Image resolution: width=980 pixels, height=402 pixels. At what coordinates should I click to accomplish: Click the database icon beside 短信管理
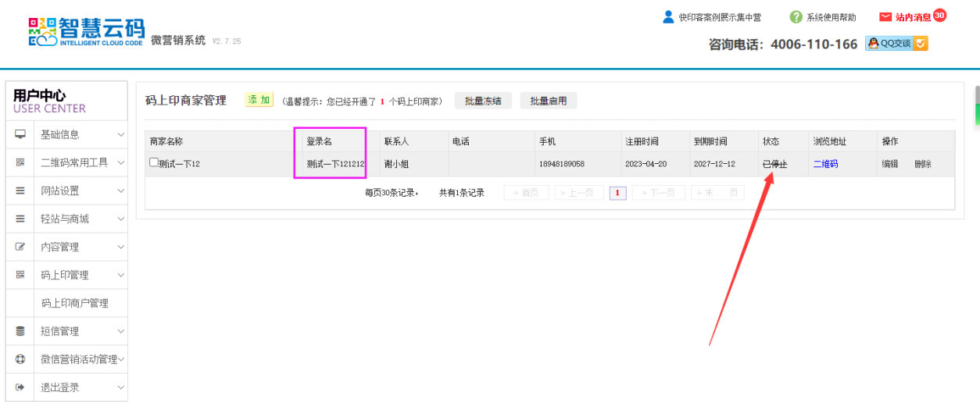click(20, 331)
